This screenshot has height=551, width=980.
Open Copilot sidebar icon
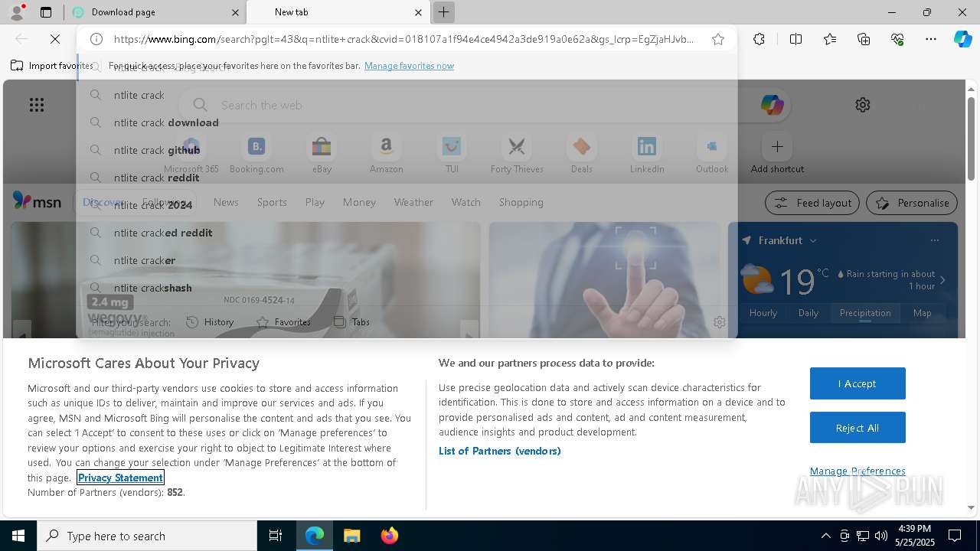pyautogui.click(x=962, y=39)
